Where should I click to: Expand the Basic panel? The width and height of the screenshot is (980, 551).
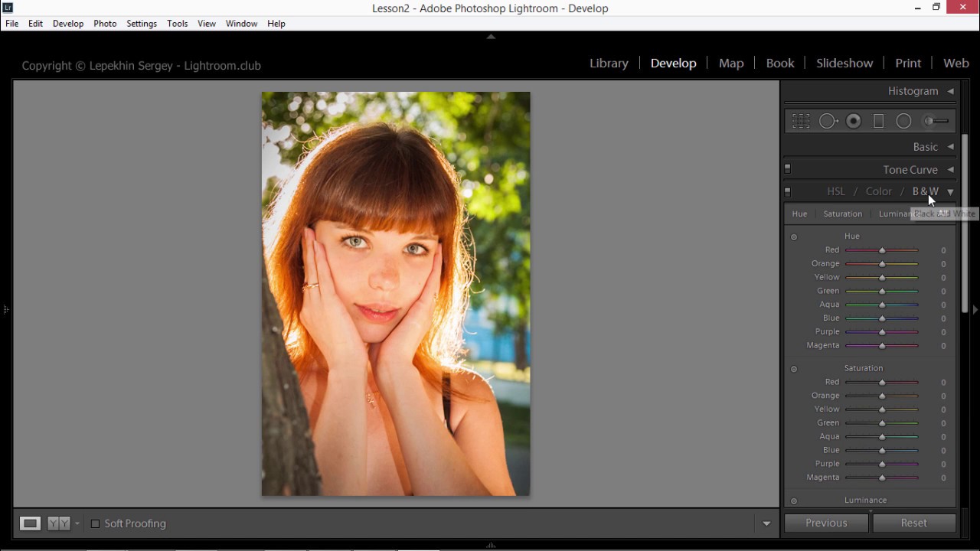[x=950, y=147]
